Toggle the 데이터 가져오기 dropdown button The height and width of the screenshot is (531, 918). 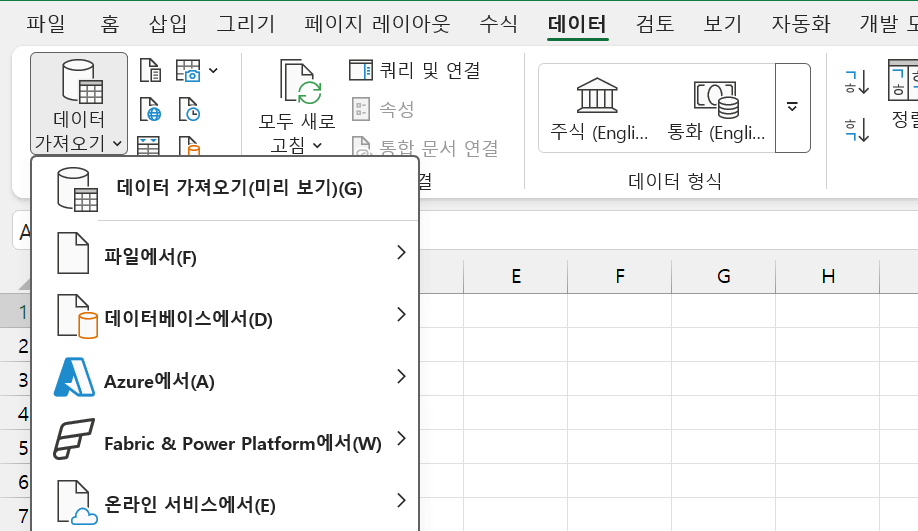(x=79, y=104)
